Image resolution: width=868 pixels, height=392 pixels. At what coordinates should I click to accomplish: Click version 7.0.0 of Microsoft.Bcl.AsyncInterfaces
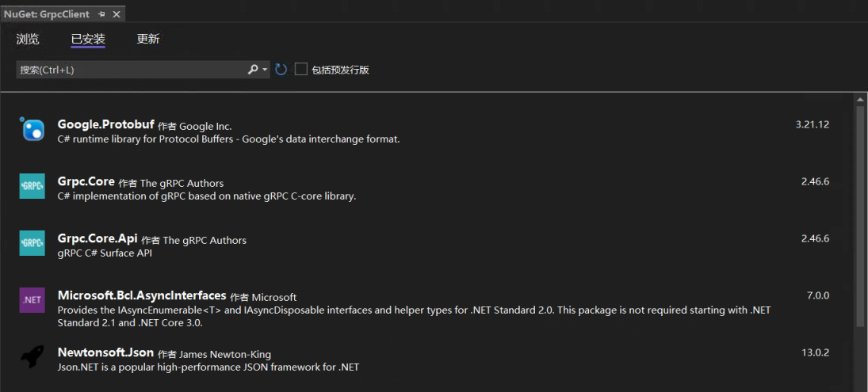817,296
